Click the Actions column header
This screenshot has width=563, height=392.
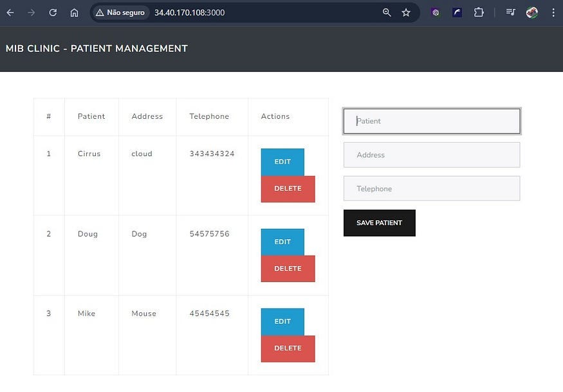[275, 116]
